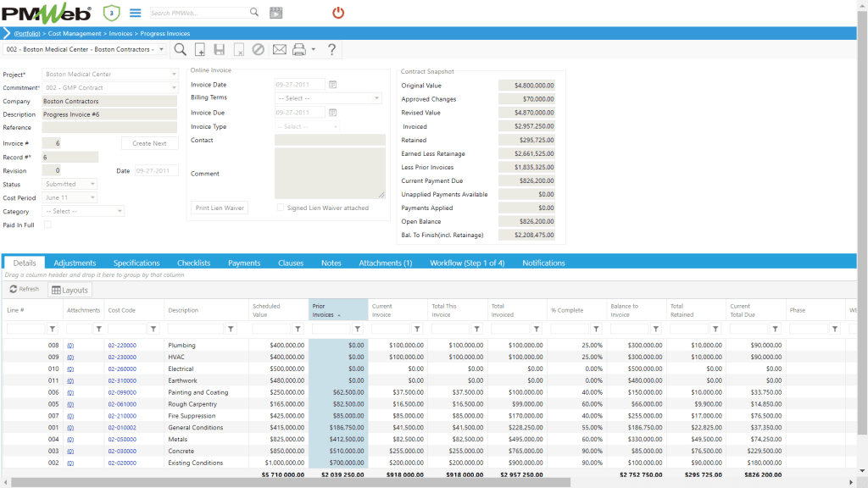The image size is (868, 488).
Task: Click the Scheduled Value filter icon
Action: 298,330
